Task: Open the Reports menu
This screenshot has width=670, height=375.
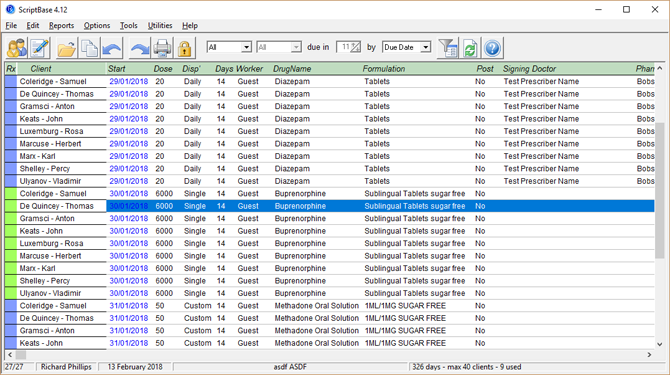Action: [x=62, y=26]
